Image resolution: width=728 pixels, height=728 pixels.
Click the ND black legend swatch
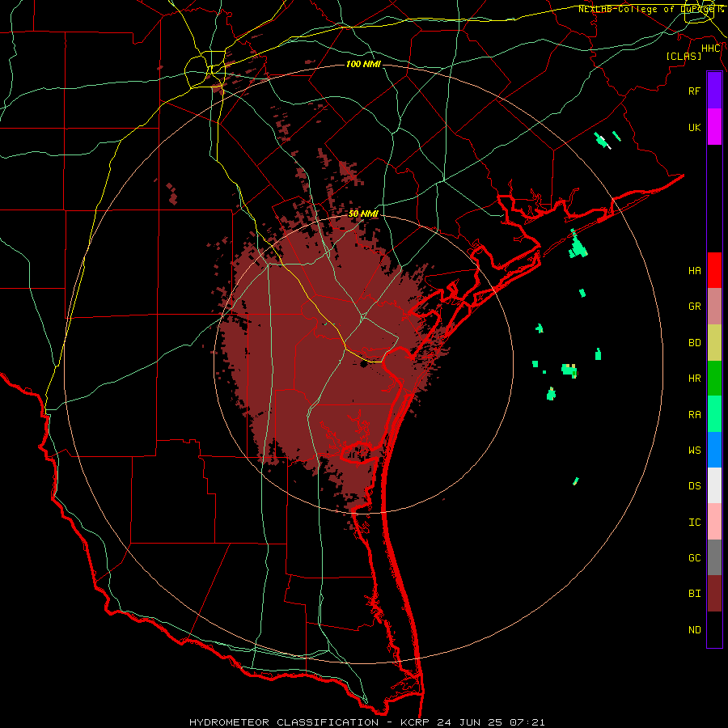coord(714,629)
